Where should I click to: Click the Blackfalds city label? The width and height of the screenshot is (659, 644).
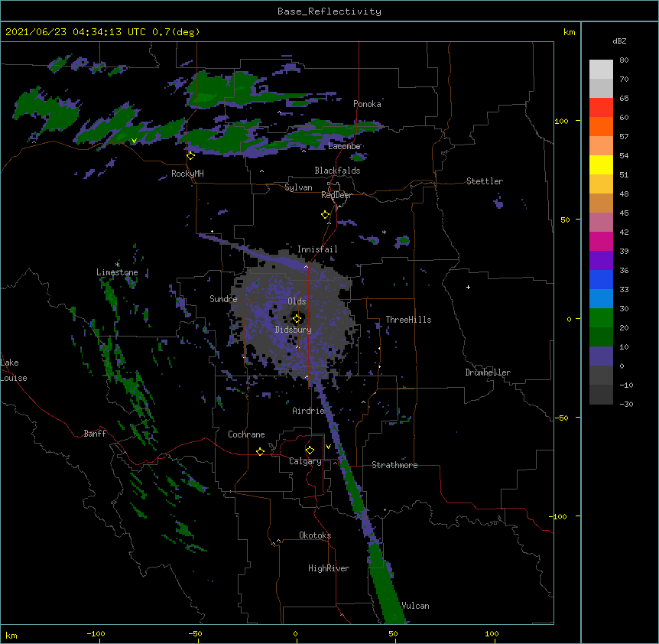point(337,171)
